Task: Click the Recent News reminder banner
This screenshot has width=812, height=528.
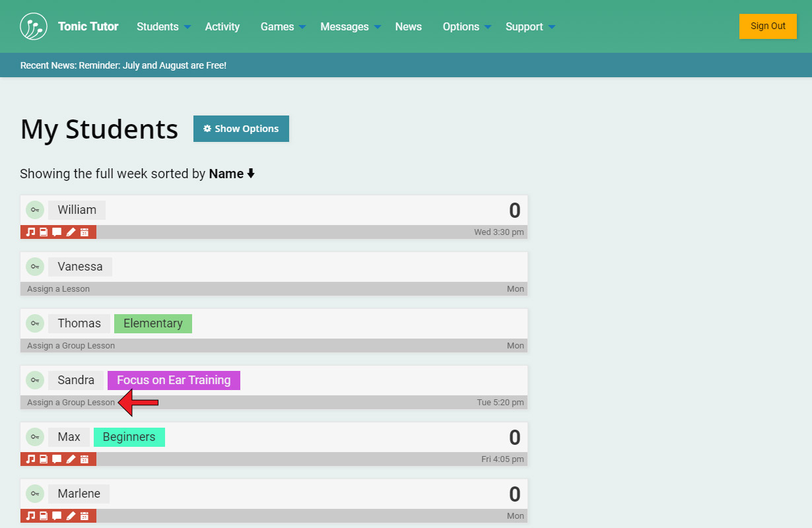Action: tap(123, 65)
